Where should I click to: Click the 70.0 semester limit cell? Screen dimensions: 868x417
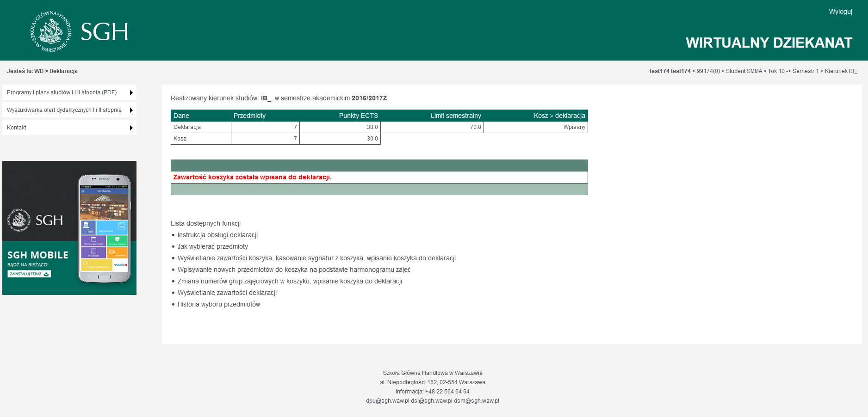(432, 127)
